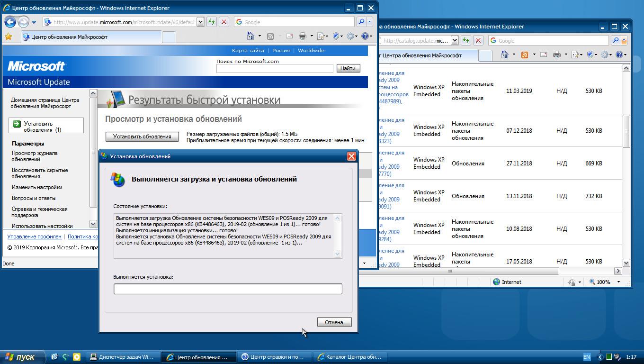Click Print icon in front IE window
This screenshot has height=364, width=644.
pos(302,36)
